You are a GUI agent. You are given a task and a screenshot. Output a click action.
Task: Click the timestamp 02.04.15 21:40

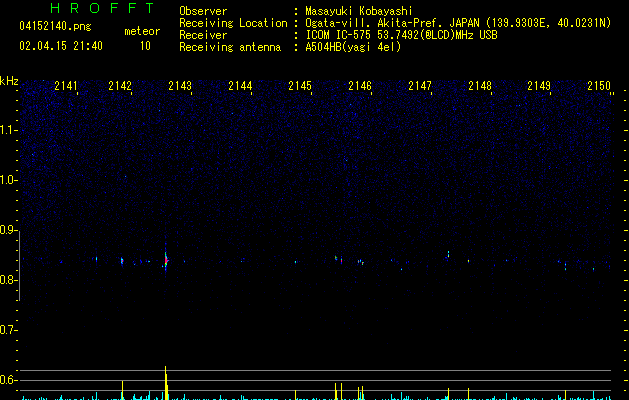tap(61, 46)
